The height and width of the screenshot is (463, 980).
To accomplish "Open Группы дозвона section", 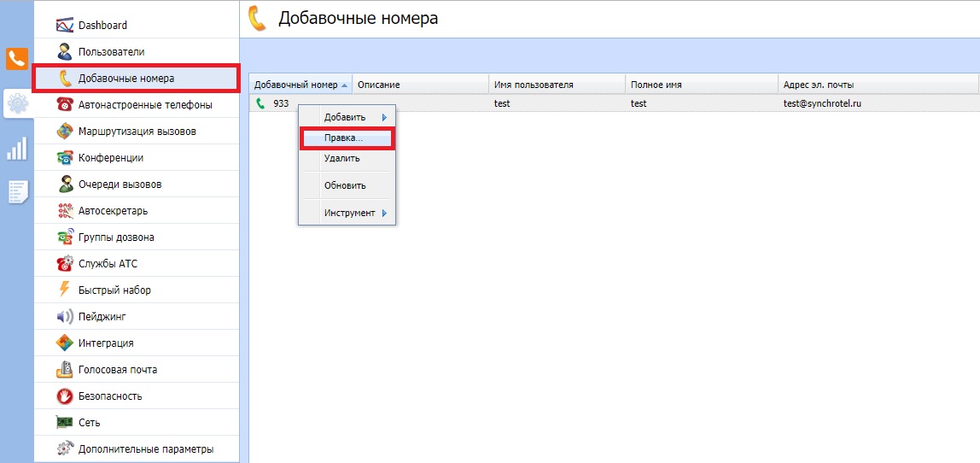I will (137, 237).
